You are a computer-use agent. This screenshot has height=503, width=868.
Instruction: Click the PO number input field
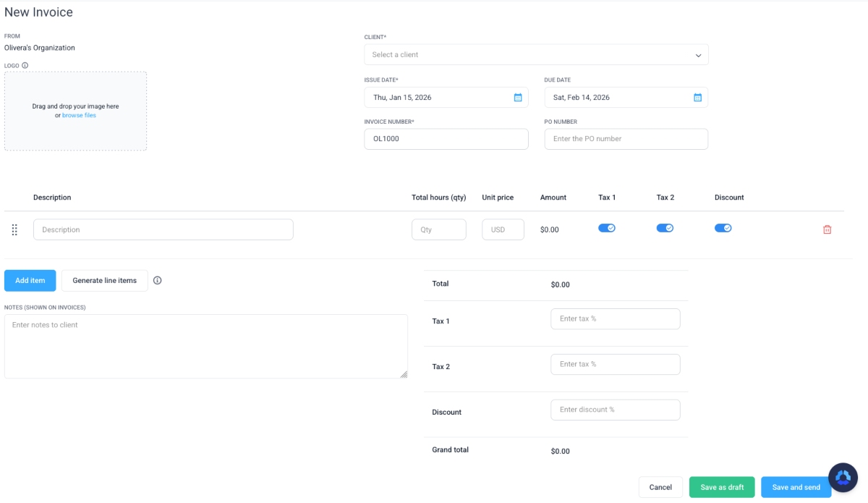(x=626, y=138)
